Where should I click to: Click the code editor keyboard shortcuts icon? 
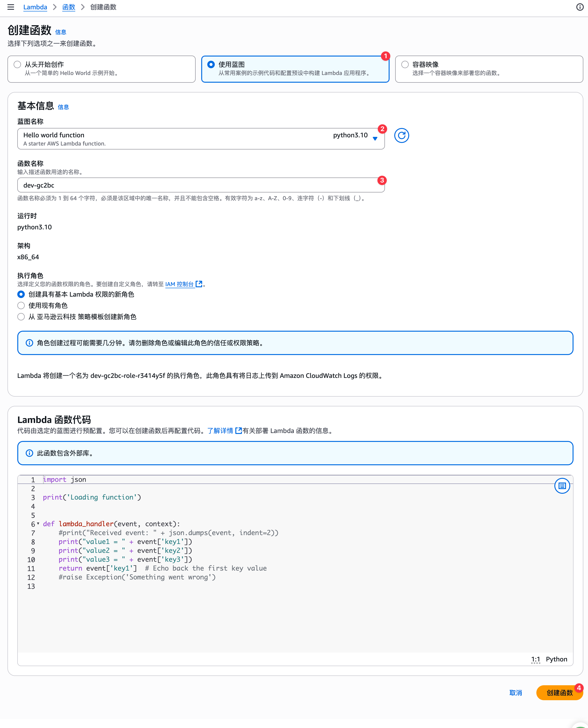(562, 486)
